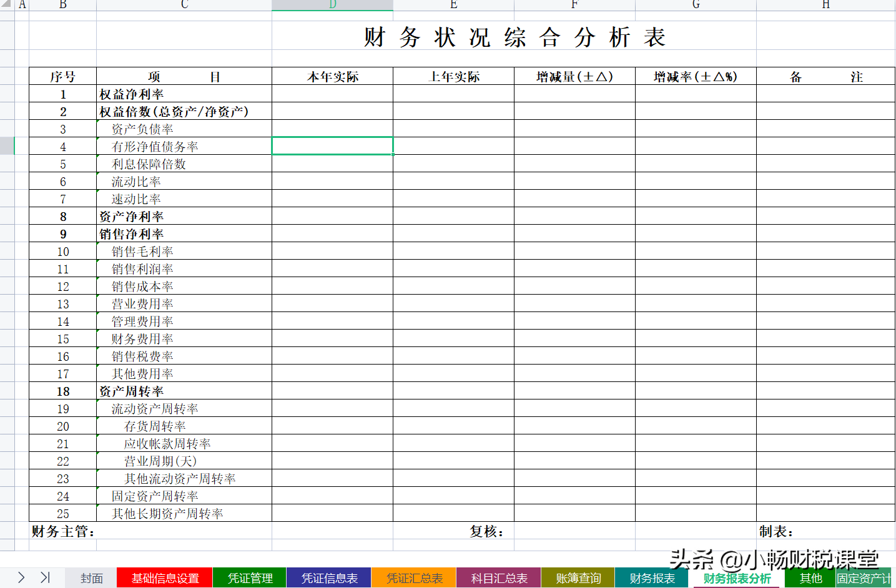This screenshot has height=588, width=896.
Task: Click the currently selected cell in column D
Action: point(332,145)
